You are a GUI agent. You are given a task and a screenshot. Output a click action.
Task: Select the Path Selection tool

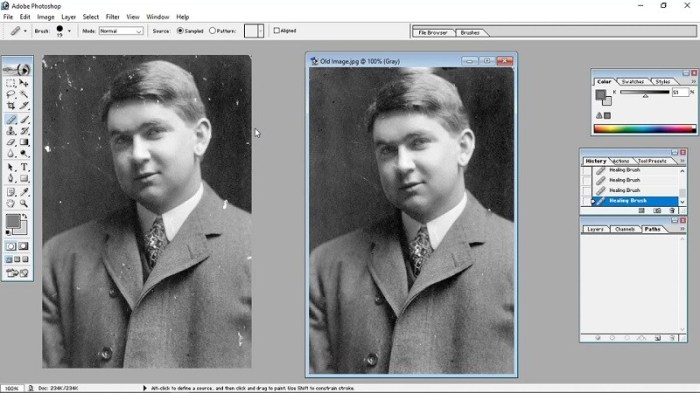11,167
